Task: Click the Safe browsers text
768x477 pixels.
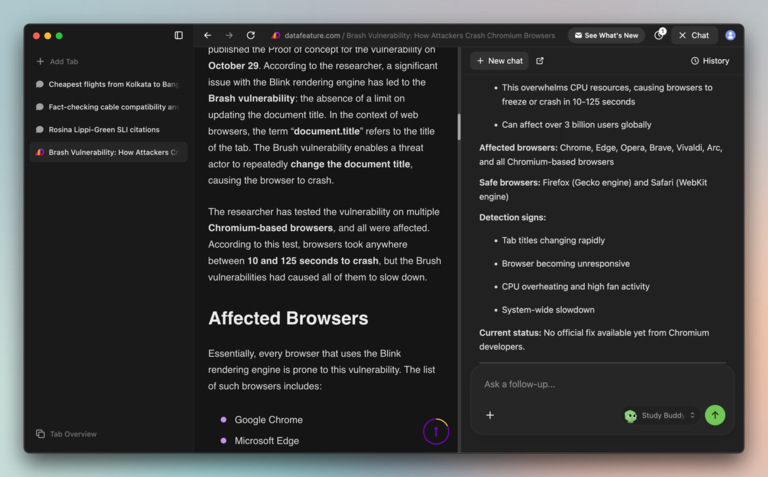Action: click(x=593, y=190)
